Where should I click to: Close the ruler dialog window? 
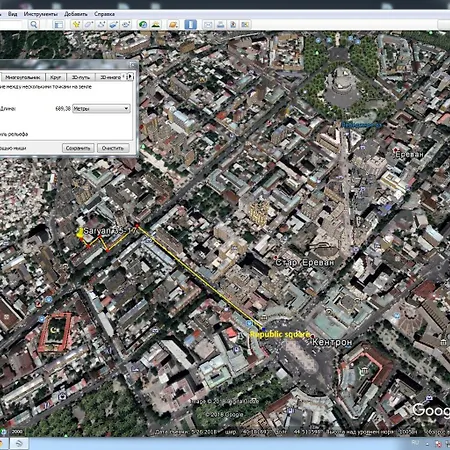point(133,65)
